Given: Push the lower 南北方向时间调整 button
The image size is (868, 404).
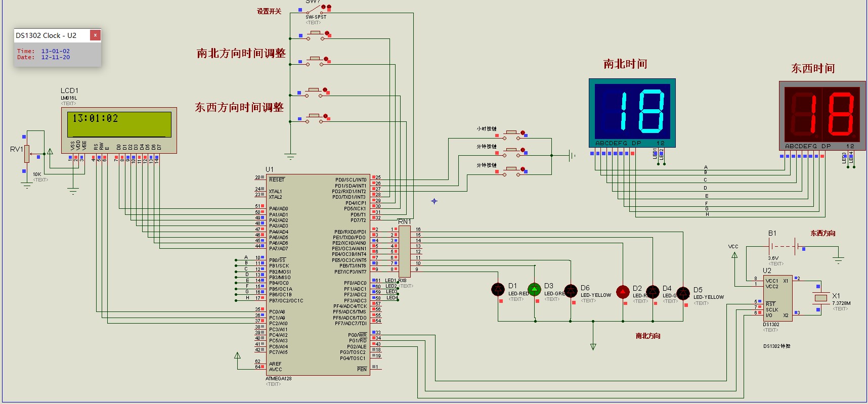Looking at the screenshot, I should click(x=315, y=61).
